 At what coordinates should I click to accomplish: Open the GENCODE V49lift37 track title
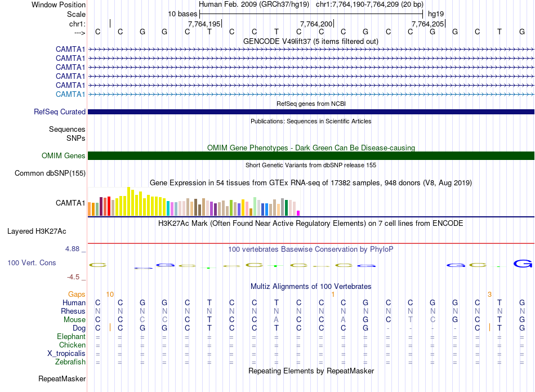tap(310, 41)
